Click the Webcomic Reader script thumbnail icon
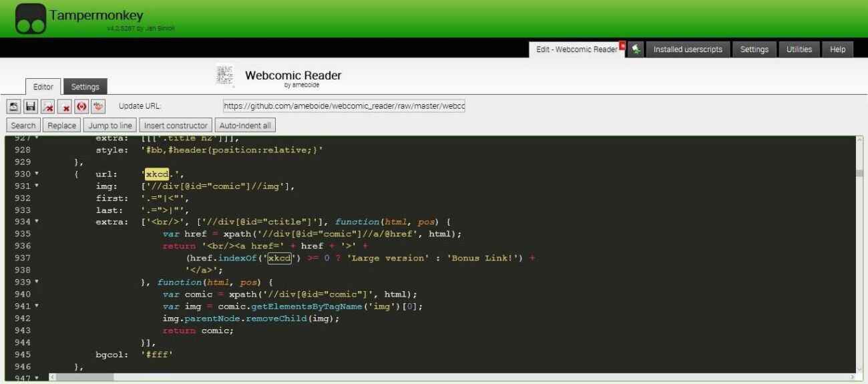The width and height of the screenshot is (868, 384). [225, 75]
